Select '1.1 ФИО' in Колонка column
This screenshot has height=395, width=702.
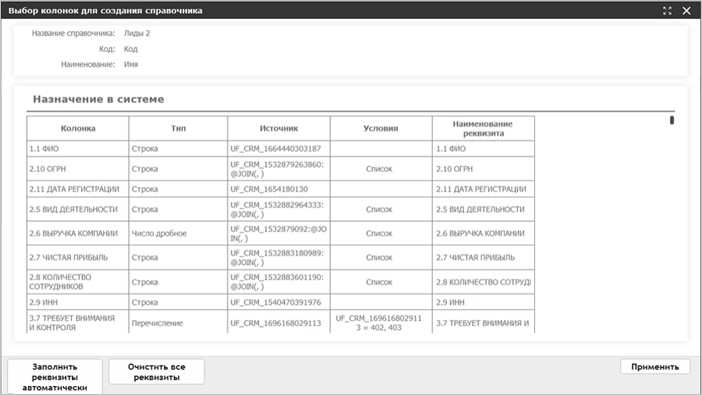pos(78,149)
